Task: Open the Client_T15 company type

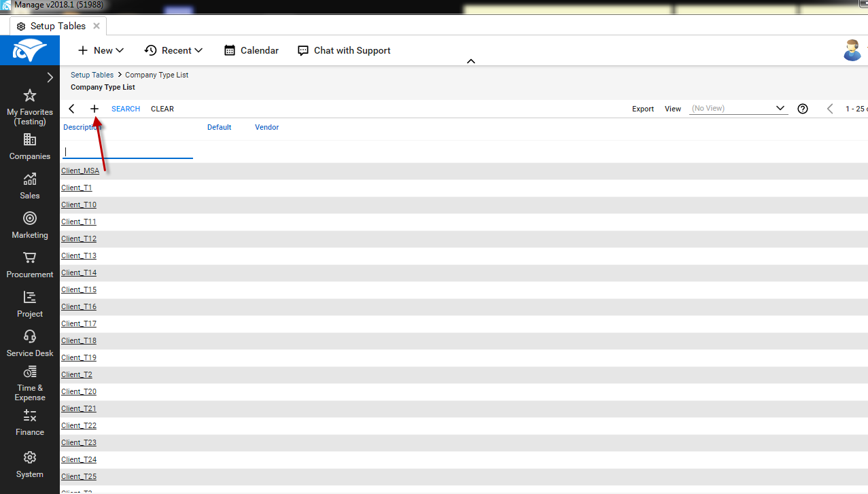Action: click(79, 289)
